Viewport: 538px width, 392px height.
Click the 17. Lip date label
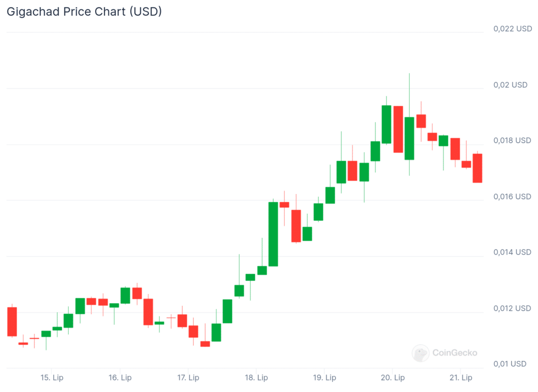[188, 377]
